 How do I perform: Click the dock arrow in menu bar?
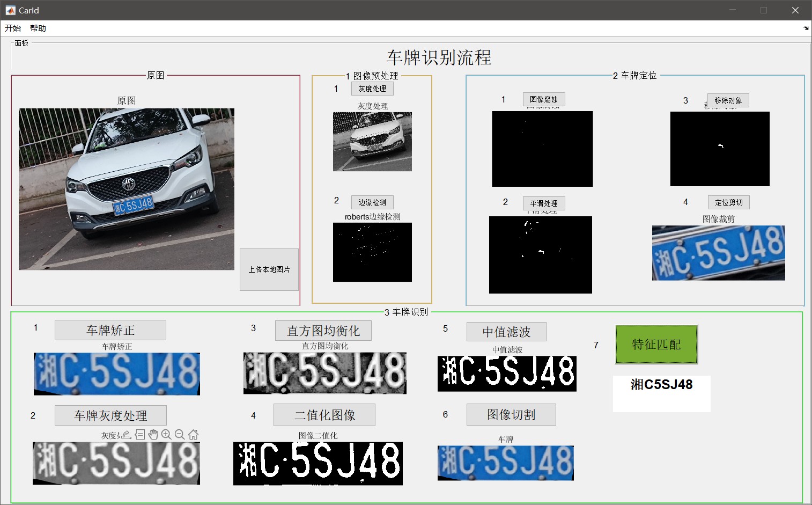click(806, 28)
